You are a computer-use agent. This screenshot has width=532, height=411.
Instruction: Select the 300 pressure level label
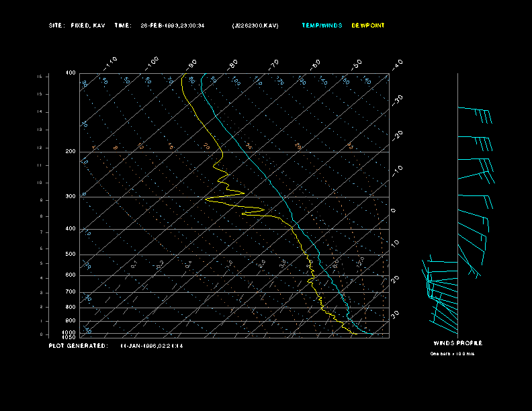tap(71, 197)
